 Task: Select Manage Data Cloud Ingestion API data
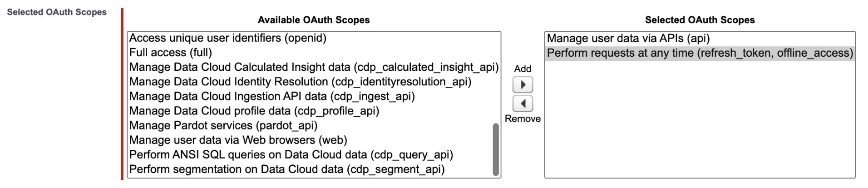tap(272, 96)
